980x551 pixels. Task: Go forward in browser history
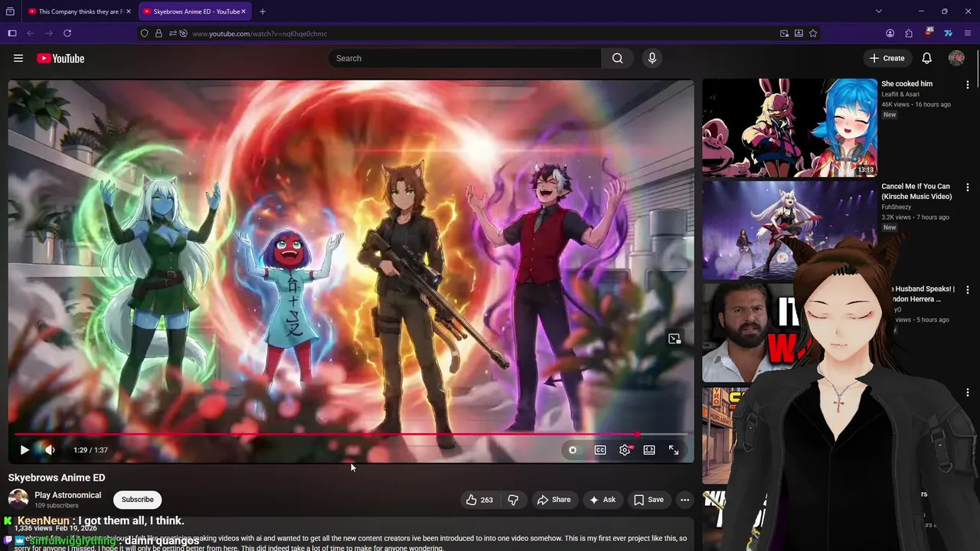coord(49,34)
